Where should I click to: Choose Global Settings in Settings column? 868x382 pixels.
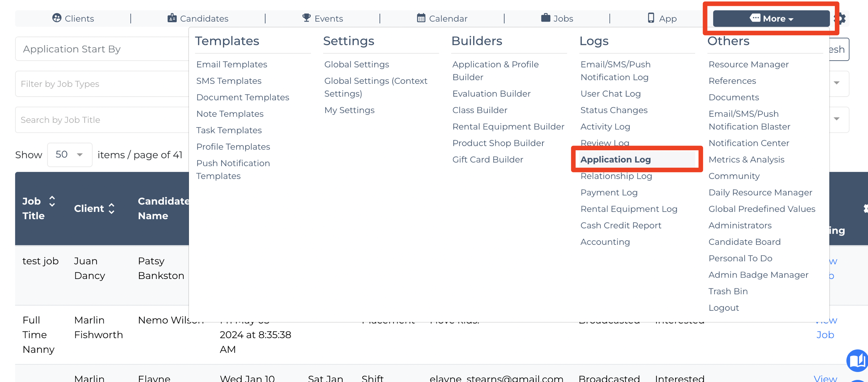357,64
